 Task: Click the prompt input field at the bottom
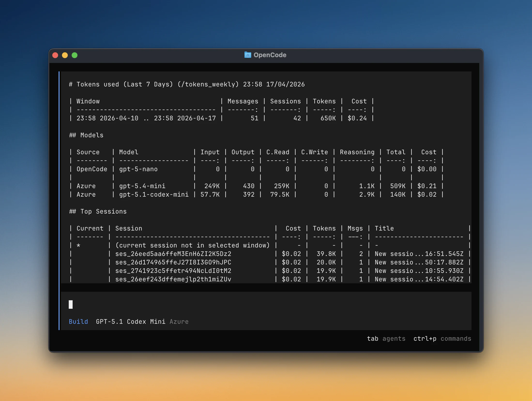[x=71, y=304]
